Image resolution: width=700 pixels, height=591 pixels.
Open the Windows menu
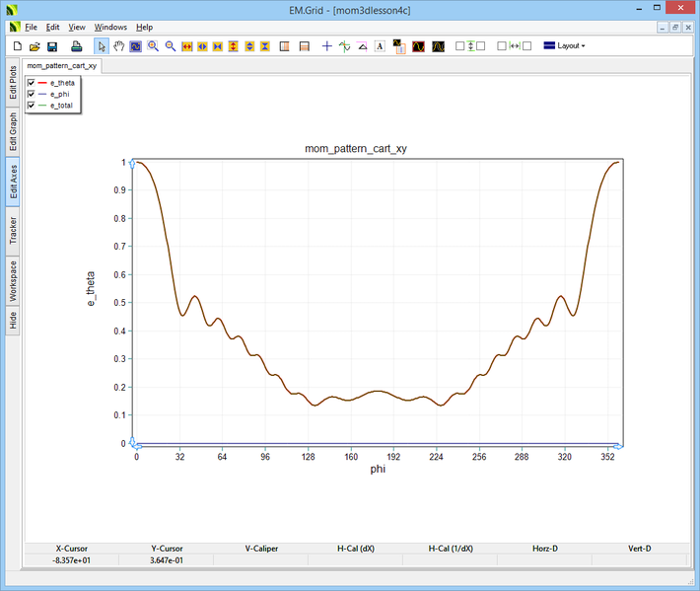(x=110, y=27)
